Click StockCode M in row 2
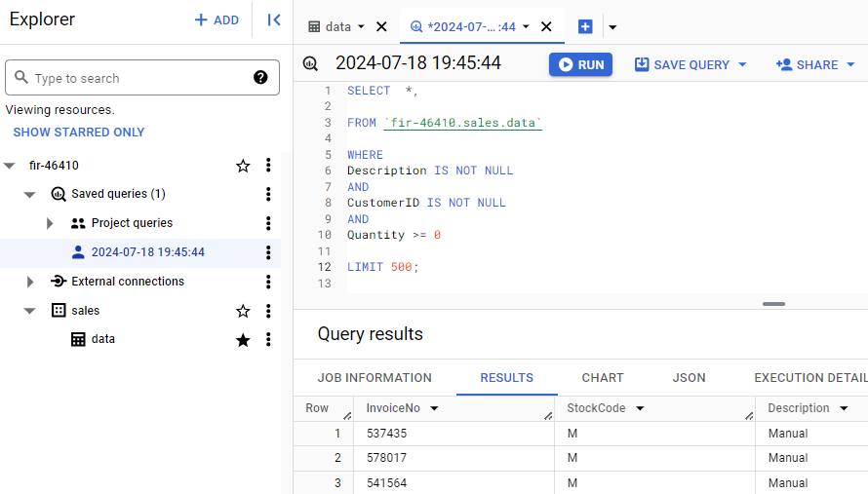868x494 pixels. coord(572,458)
